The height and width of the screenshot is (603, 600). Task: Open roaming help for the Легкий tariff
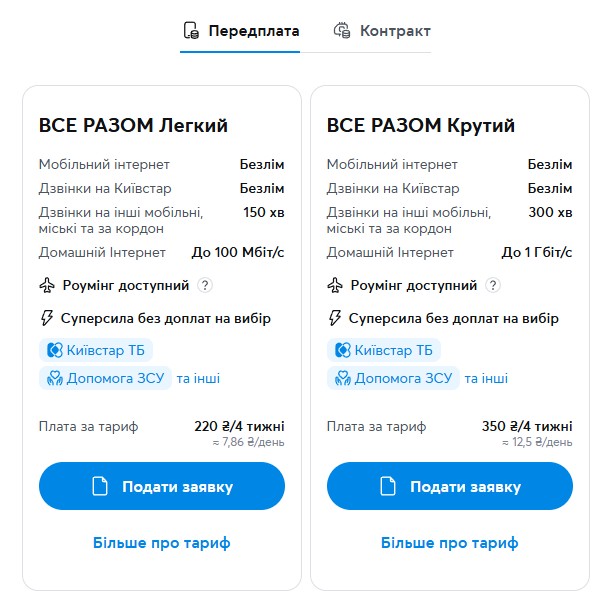tap(205, 286)
